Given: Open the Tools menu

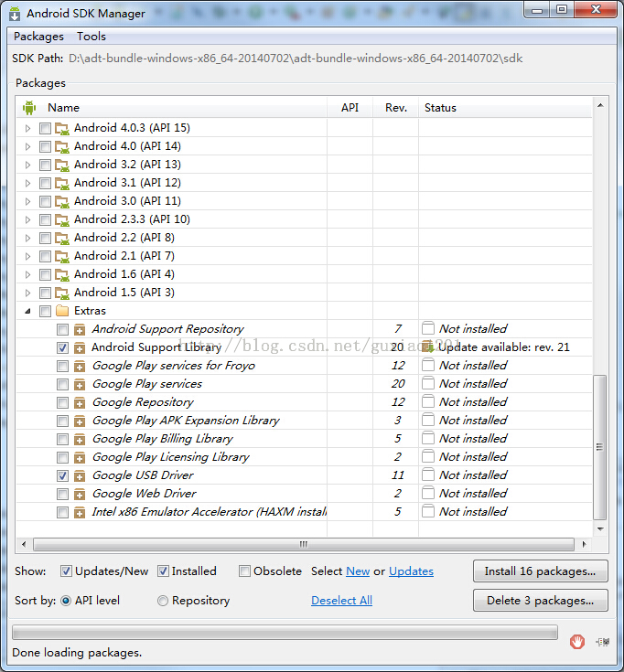Looking at the screenshot, I should [x=91, y=37].
